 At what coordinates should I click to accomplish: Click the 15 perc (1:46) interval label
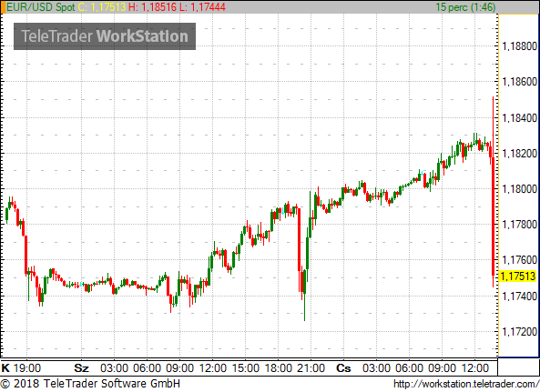point(465,7)
